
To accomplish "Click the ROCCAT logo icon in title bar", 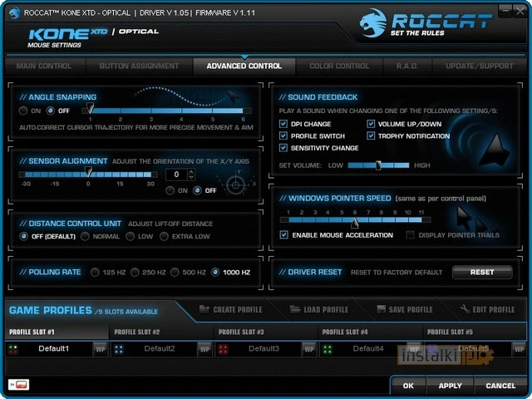I will (14, 13).
